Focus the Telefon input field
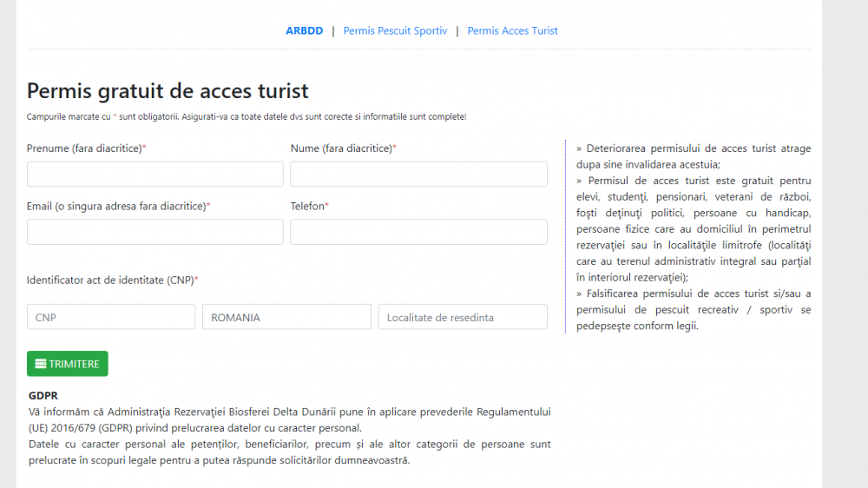This screenshot has height=488, width=868. click(x=418, y=232)
